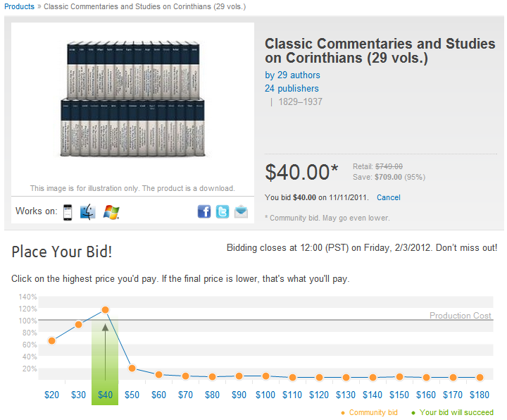Viewport: 507px width, 420px height.
Task: Share this product via email icon
Action: 241,212
